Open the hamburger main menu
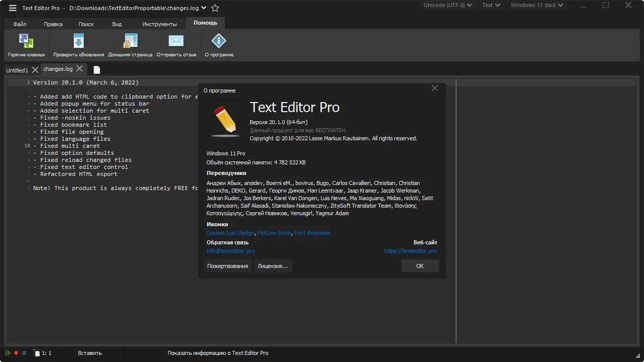 tap(13, 8)
